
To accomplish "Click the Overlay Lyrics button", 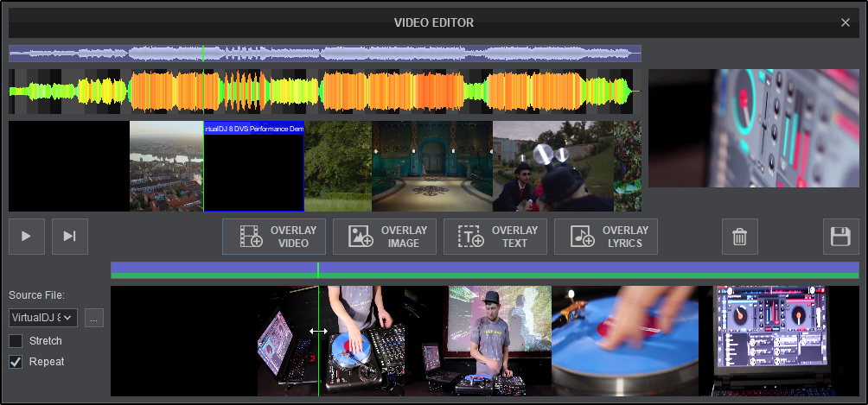I will click(606, 237).
